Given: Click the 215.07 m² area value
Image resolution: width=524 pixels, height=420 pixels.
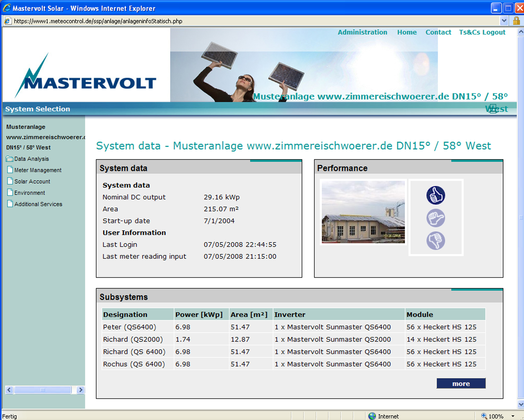Looking at the screenshot, I should pyautogui.click(x=221, y=209).
